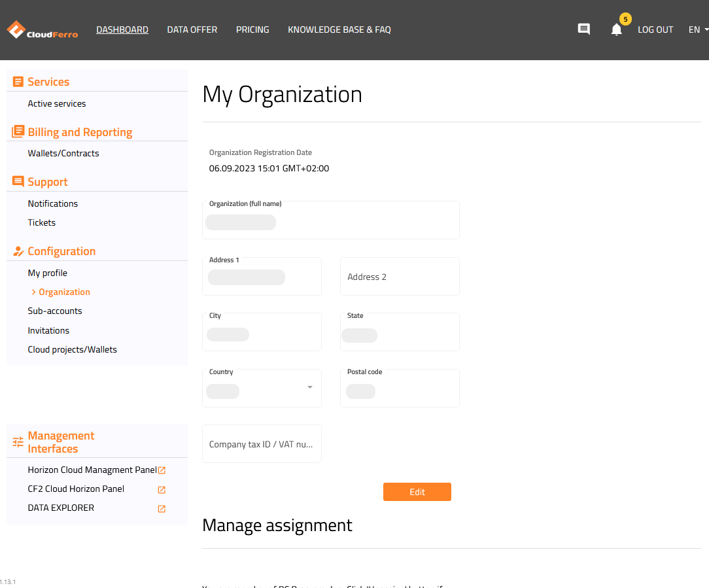Image resolution: width=709 pixels, height=588 pixels.
Task: Open KNOWLEDGE BASE & FAQ
Action: (339, 29)
